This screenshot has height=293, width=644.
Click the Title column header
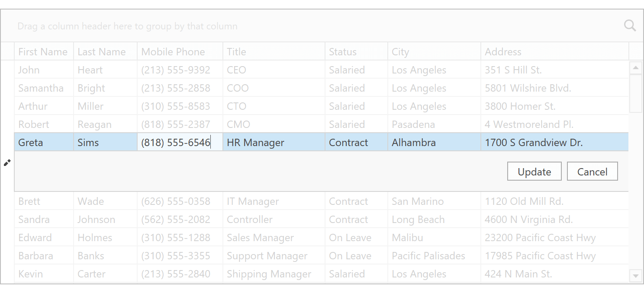(x=236, y=52)
